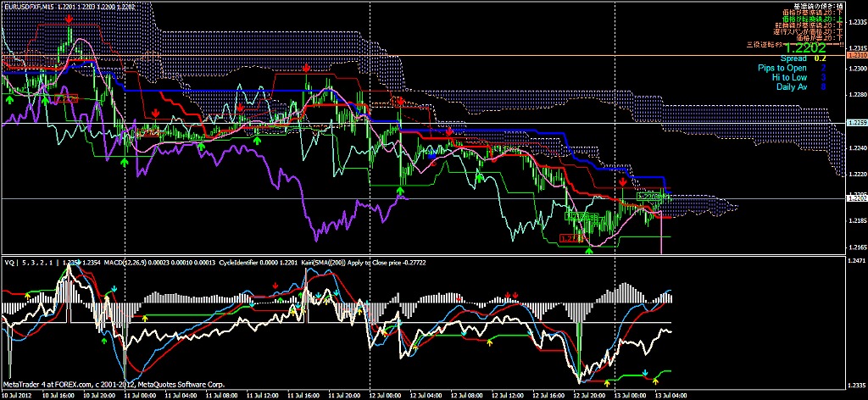Click the pair of red arrows in the indicator window
Image resolution: width=868 pixels, height=400 pixels.
511,295
